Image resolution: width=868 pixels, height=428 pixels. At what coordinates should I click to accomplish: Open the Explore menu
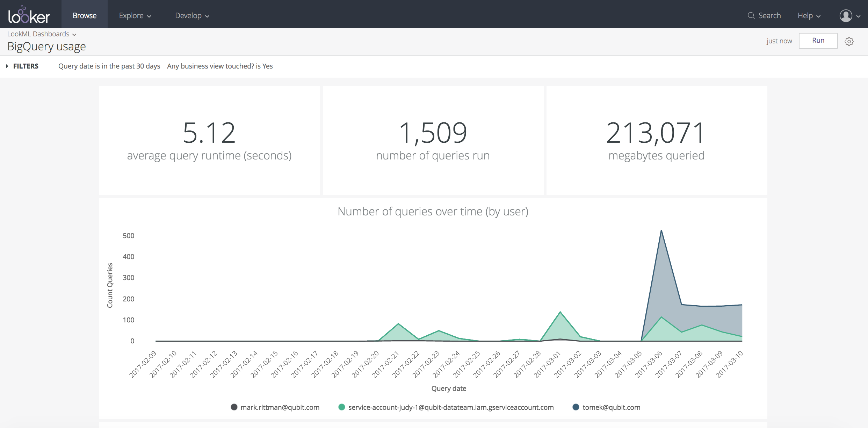[135, 16]
